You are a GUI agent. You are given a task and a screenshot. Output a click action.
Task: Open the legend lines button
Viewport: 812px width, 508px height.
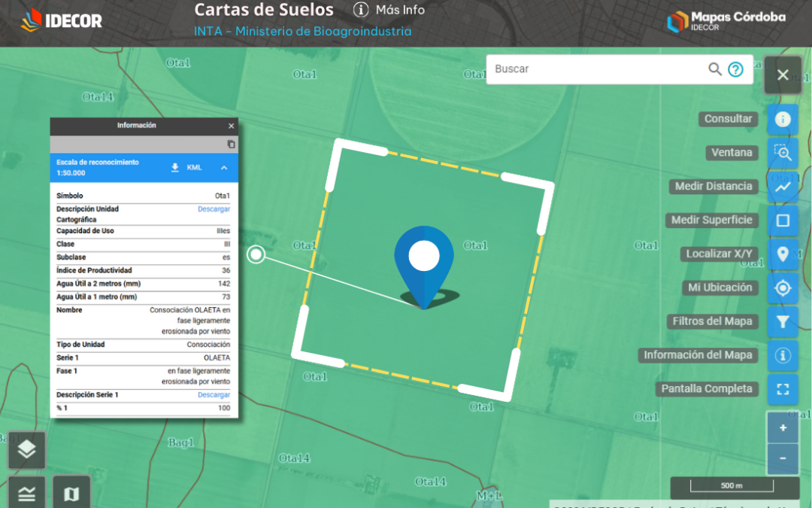(26, 492)
